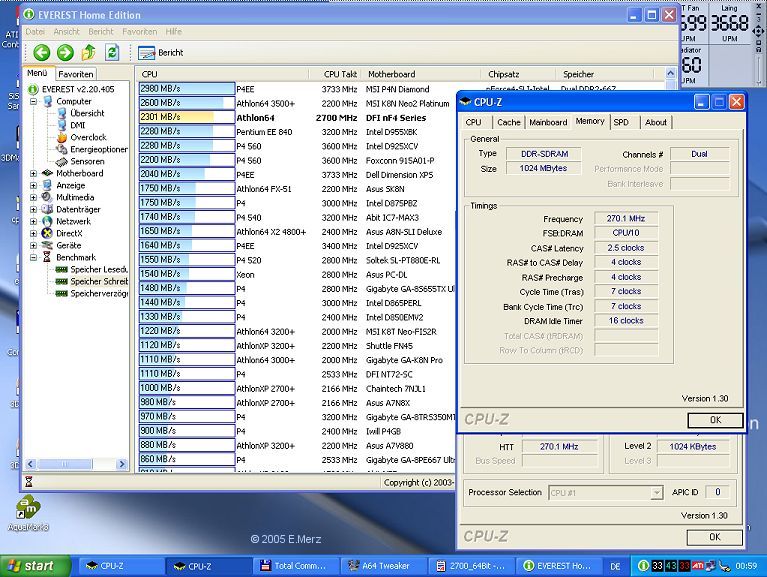Open the Hilfe menu
The height and width of the screenshot is (577, 767).
[x=174, y=32]
